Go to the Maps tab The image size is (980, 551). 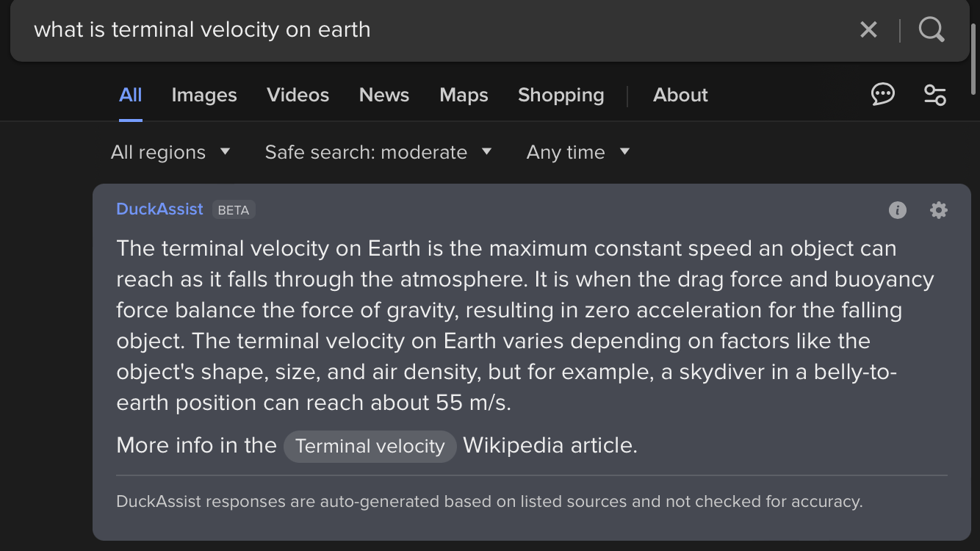coord(464,95)
